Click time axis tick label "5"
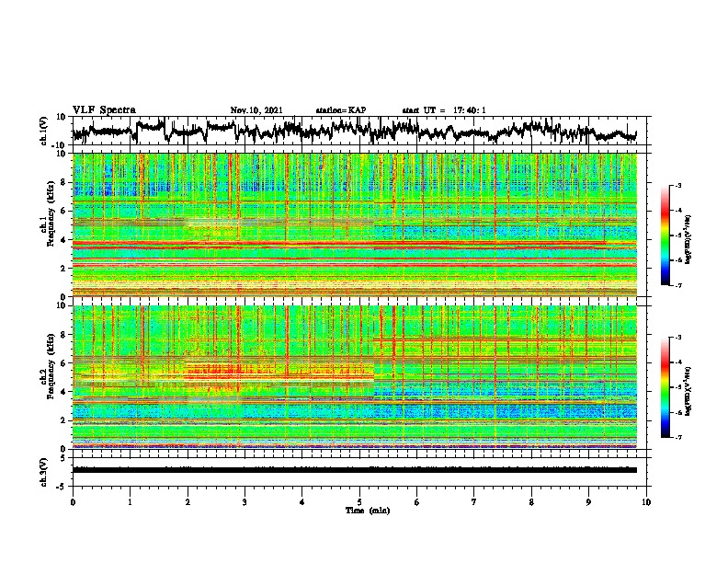Image resolution: width=728 pixels, height=563 pixels. click(359, 502)
